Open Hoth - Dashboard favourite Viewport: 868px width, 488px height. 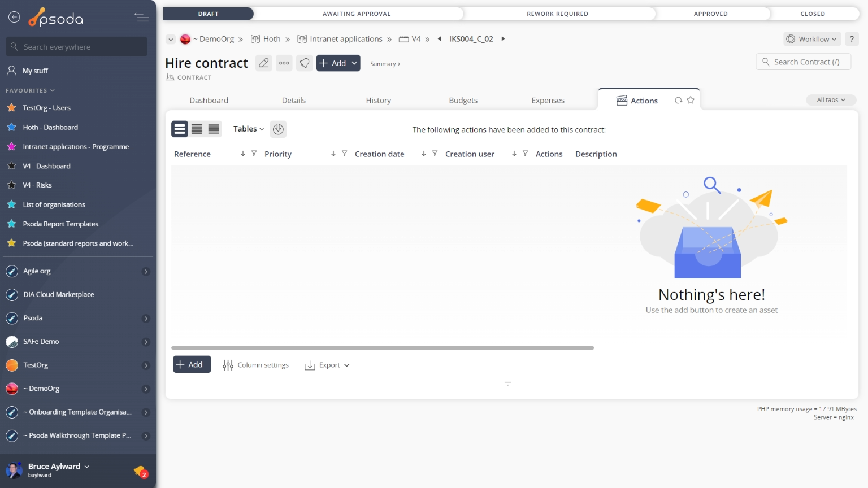pos(50,127)
